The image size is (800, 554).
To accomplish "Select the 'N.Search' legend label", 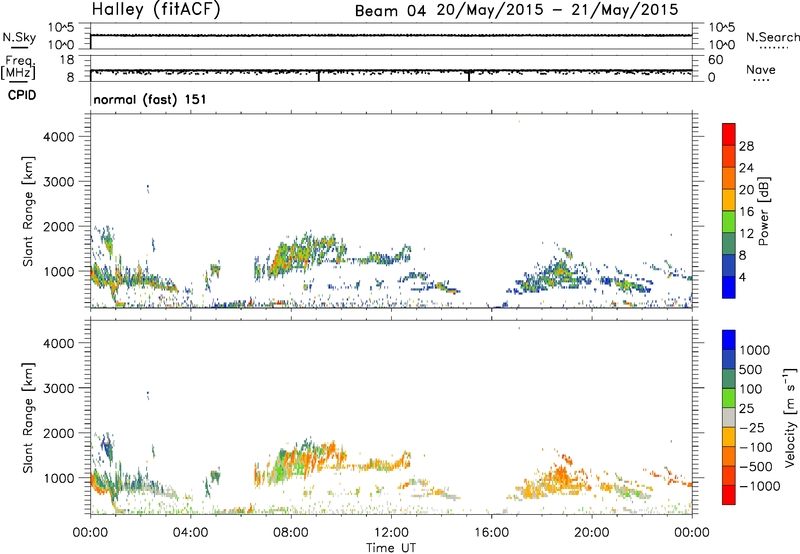I will (773, 37).
